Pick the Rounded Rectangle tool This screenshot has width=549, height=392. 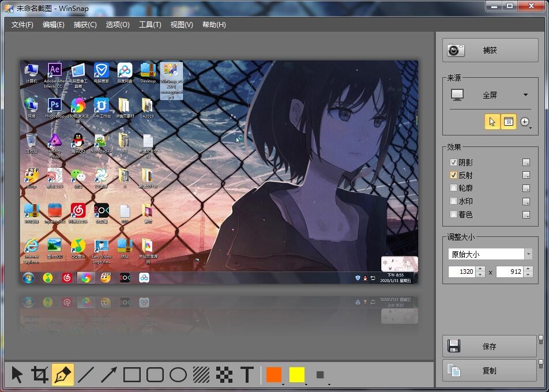coord(155,375)
